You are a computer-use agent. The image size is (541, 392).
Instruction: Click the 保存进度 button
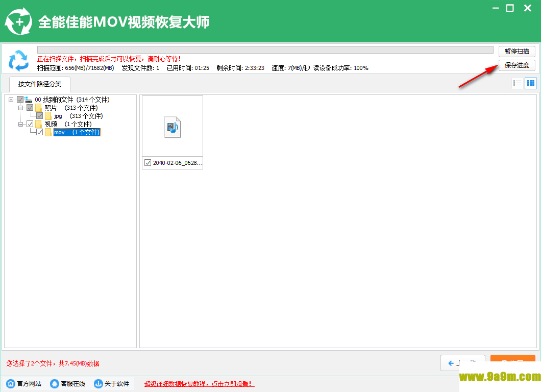click(x=517, y=65)
